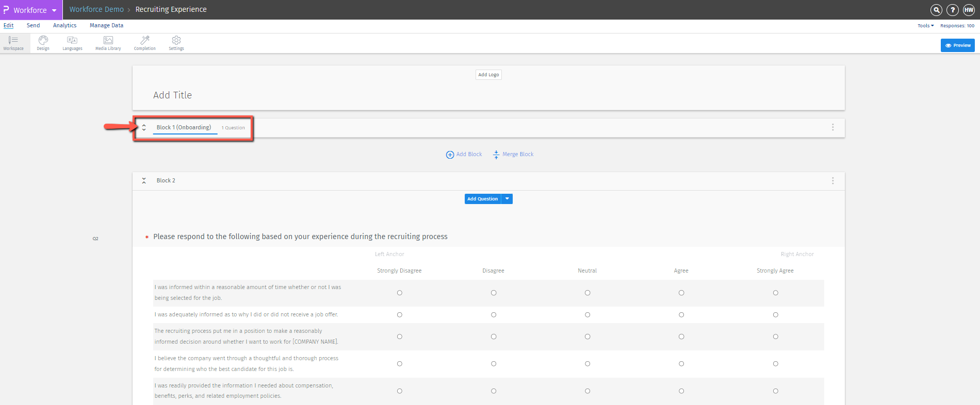Viewport: 980px width, 405px height.
Task: Click the Add Block link
Action: coord(464,155)
